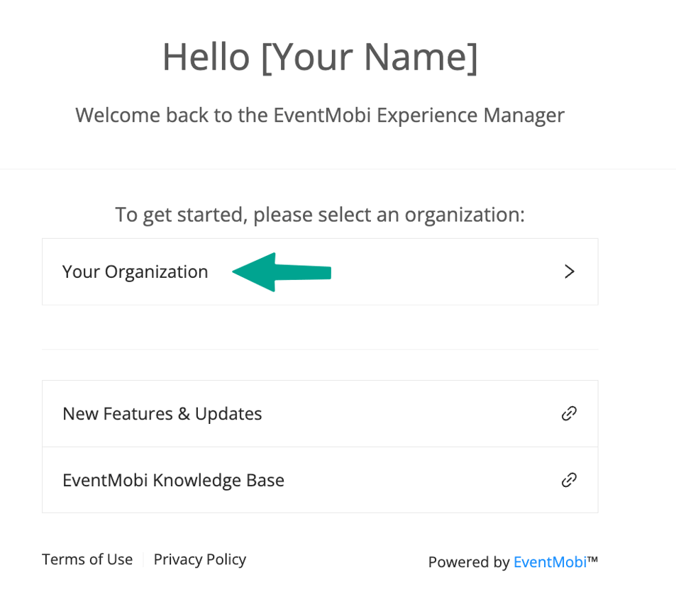Click the link icon beside EventMobi Knowledge Base
This screenshot has width=676, height=616.
568,480
